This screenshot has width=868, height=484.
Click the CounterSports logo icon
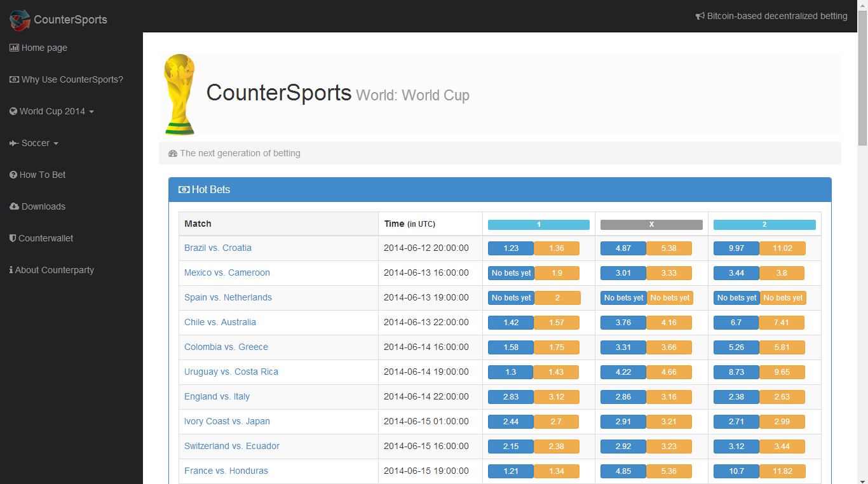coord(20,20)
